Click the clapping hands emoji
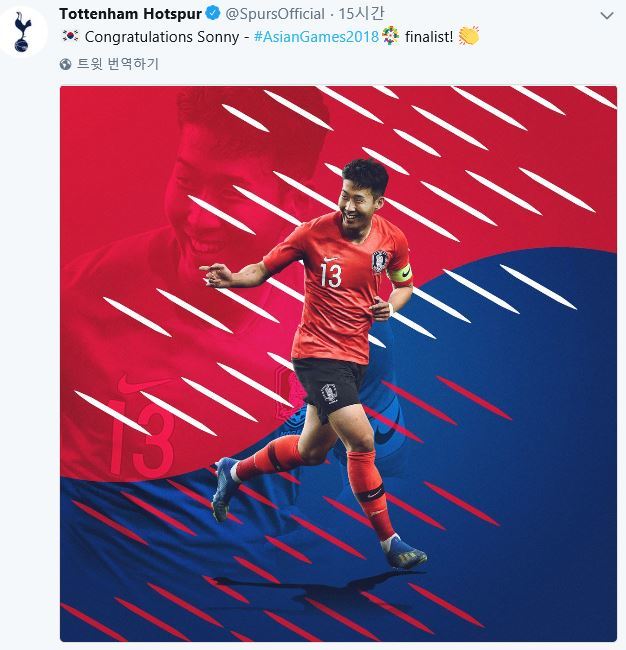 click(469, 36)
